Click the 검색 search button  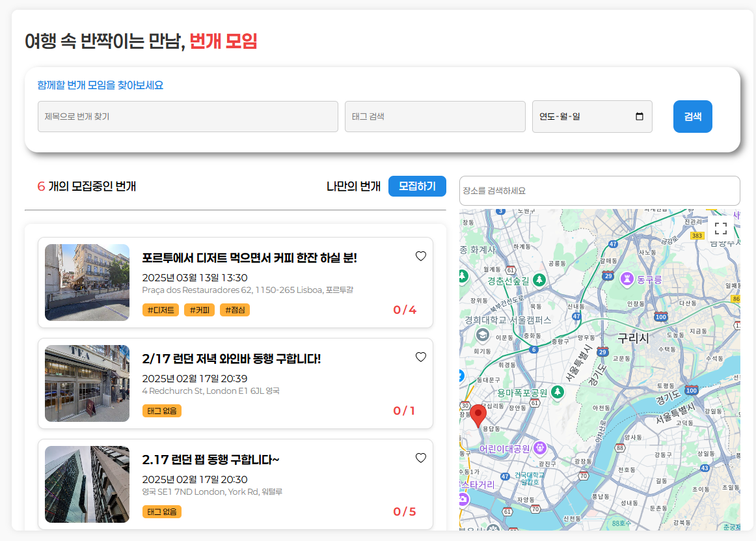pyautogui.click(x=692, y=117)
